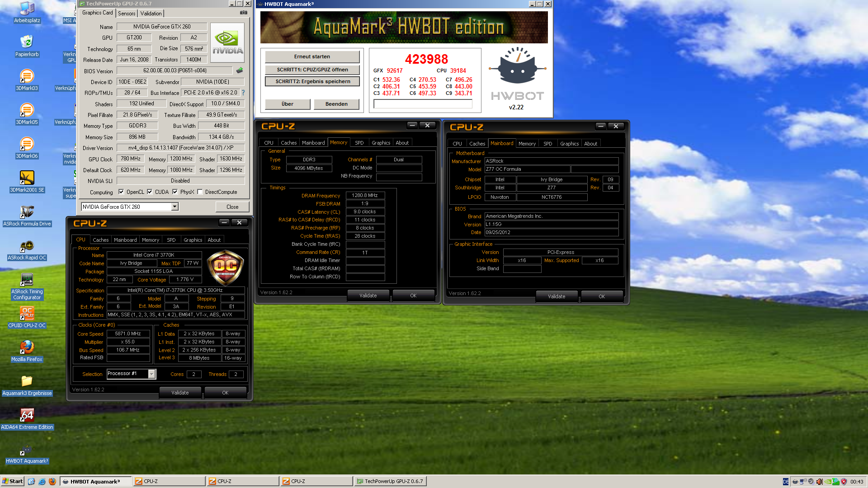Click the empty Aquamark text field
This screenshot has width=868, height=488.
tap(423, 104)
